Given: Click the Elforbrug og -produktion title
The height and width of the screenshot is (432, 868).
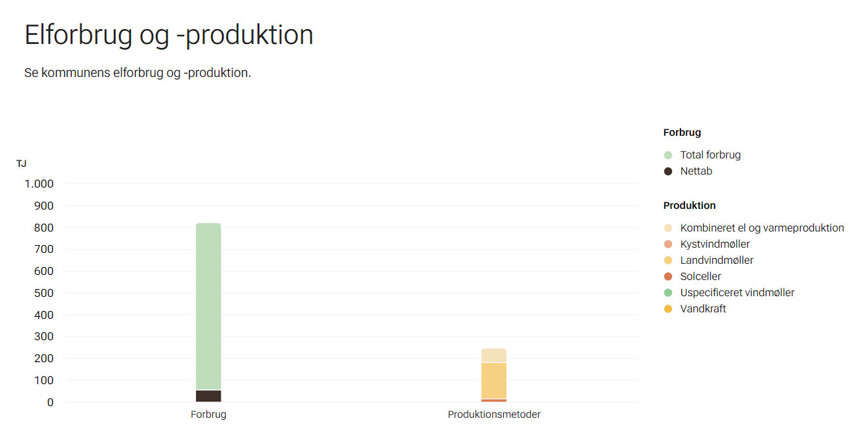Looking at the screenshot, I should tap(169, 35).
